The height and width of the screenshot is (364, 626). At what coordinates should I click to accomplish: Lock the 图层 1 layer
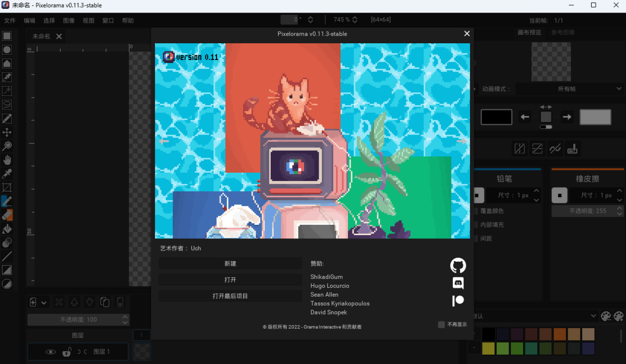point(67,352)
